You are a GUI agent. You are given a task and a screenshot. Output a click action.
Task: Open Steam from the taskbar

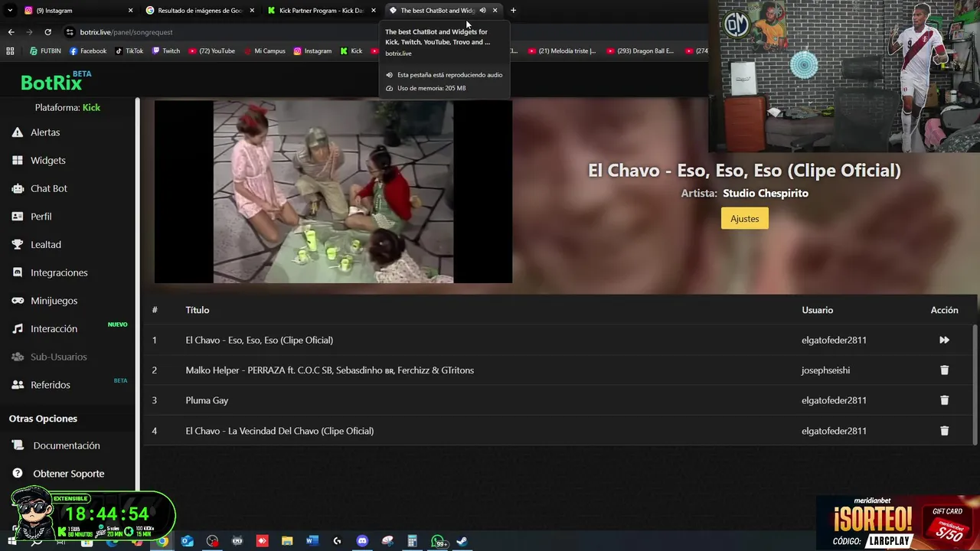[462, 541]
